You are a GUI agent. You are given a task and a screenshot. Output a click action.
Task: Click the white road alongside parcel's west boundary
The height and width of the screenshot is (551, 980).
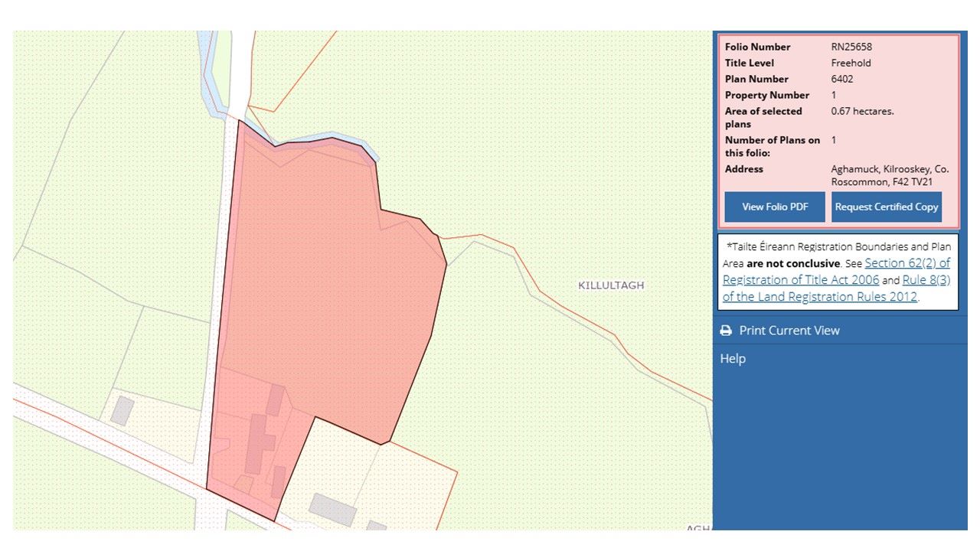click(x=214, y=306)
